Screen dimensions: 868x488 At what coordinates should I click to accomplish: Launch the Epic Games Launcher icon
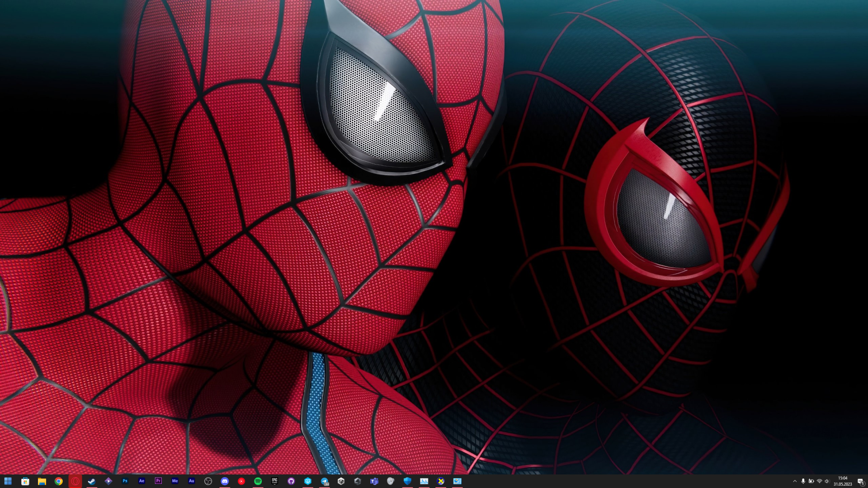[x=274, y=481]
